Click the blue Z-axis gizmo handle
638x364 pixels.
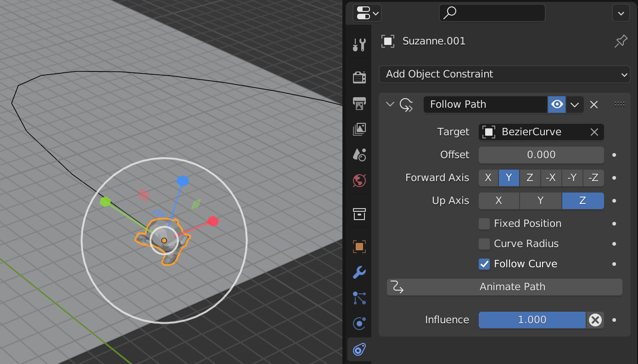tap(183, 181)
